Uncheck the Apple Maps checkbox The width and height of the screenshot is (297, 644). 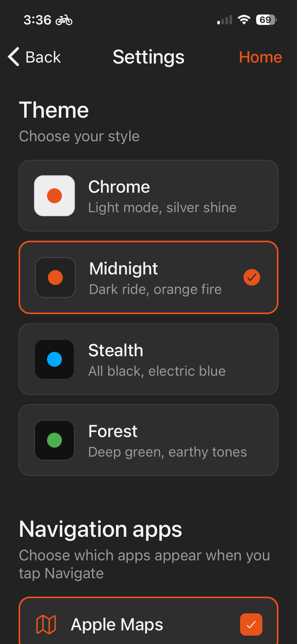pos(251,624)
